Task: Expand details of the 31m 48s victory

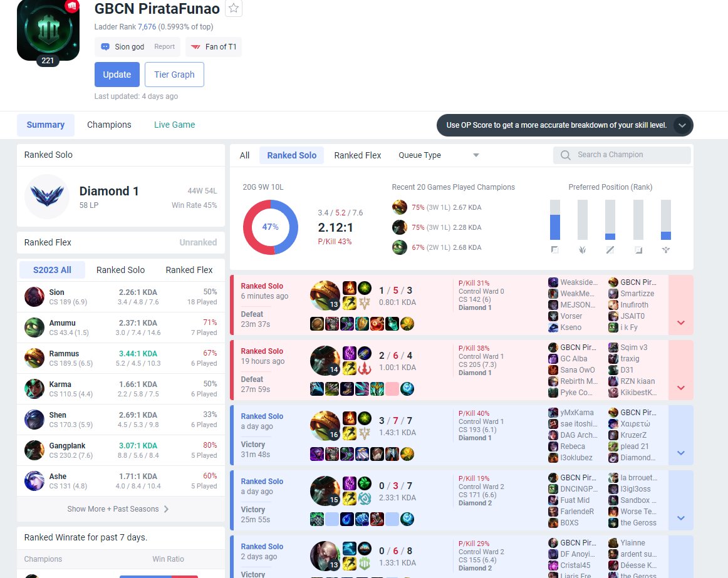Action: [x=680, y=435]
